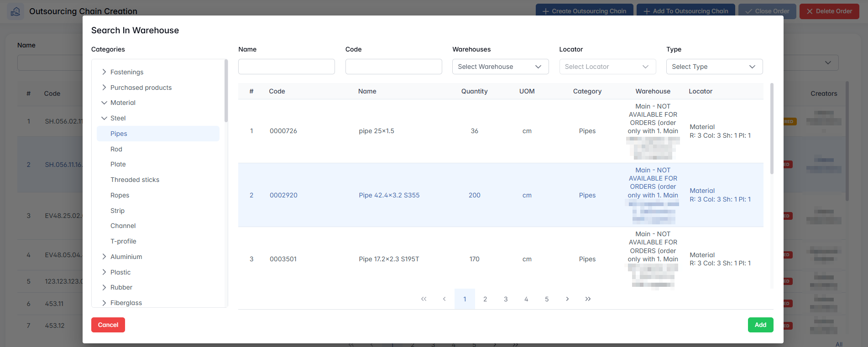The height and width of the screenshot is (347, 868).
Task: Go to page 3 of results
Action: [x=506, y=299]
